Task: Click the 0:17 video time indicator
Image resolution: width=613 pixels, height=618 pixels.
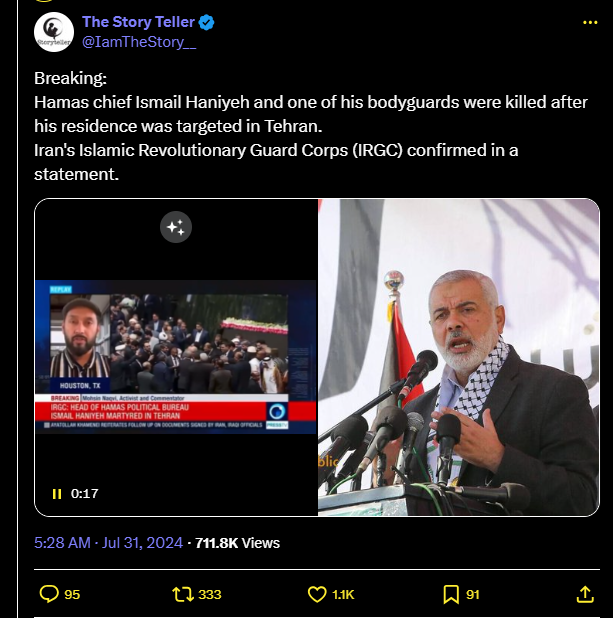Action: (x=85, y=493)
